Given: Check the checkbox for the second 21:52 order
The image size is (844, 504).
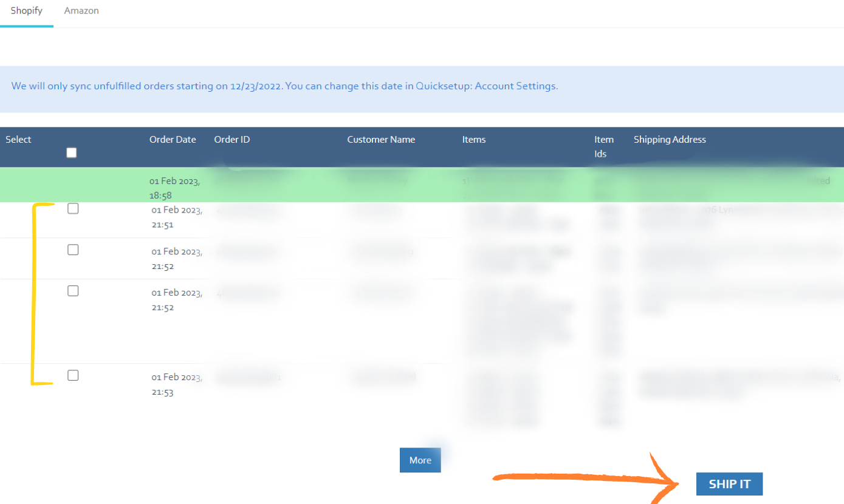Looking at the screenshot, I should 72,291.
